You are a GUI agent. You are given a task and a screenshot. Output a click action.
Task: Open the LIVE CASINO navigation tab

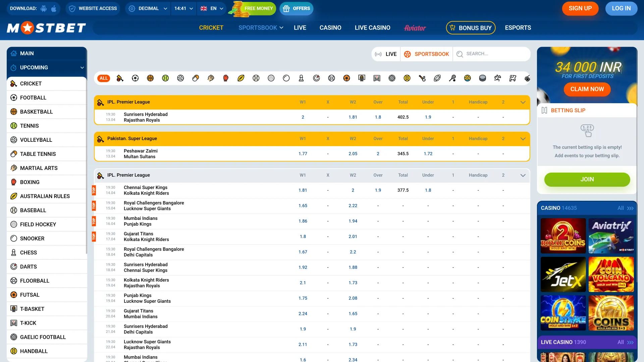(372, 28)
